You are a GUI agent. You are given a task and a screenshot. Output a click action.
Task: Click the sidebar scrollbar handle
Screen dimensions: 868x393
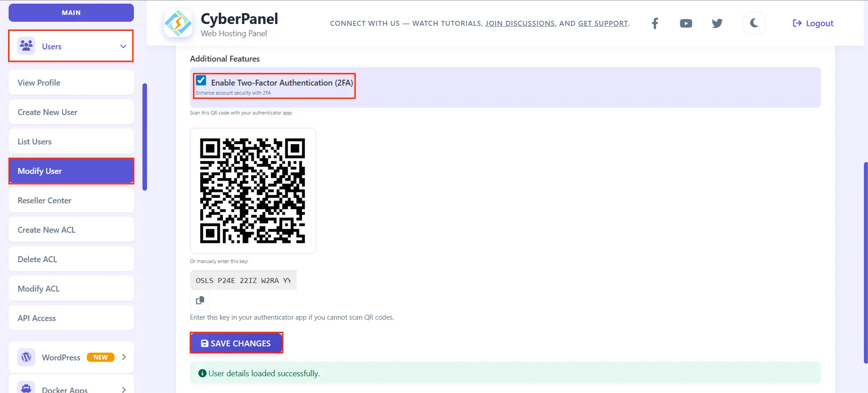145,137
